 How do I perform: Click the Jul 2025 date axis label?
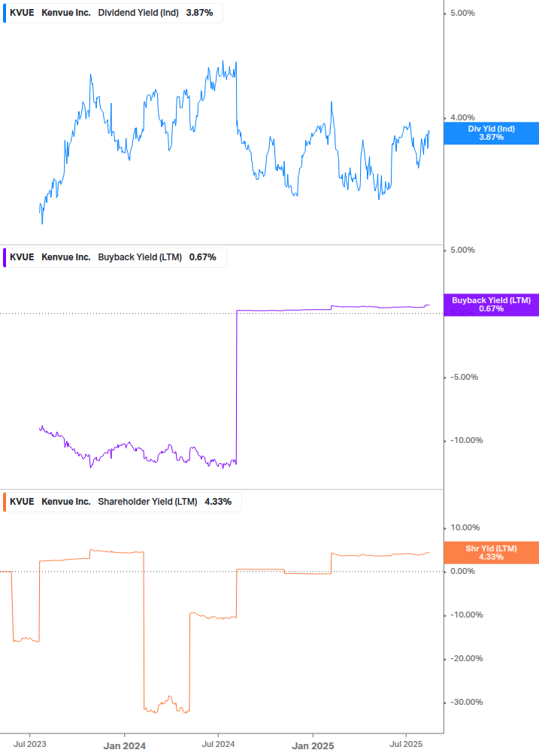click(x=406, y=745)
